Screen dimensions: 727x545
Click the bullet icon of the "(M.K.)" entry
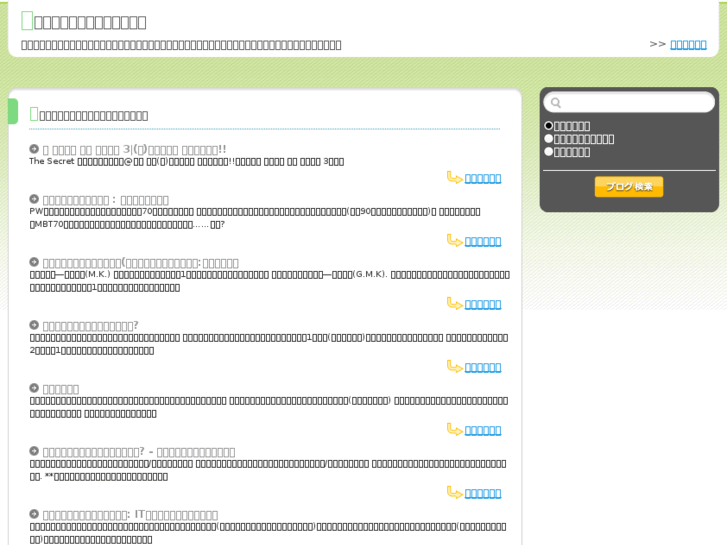click(34, 262)
